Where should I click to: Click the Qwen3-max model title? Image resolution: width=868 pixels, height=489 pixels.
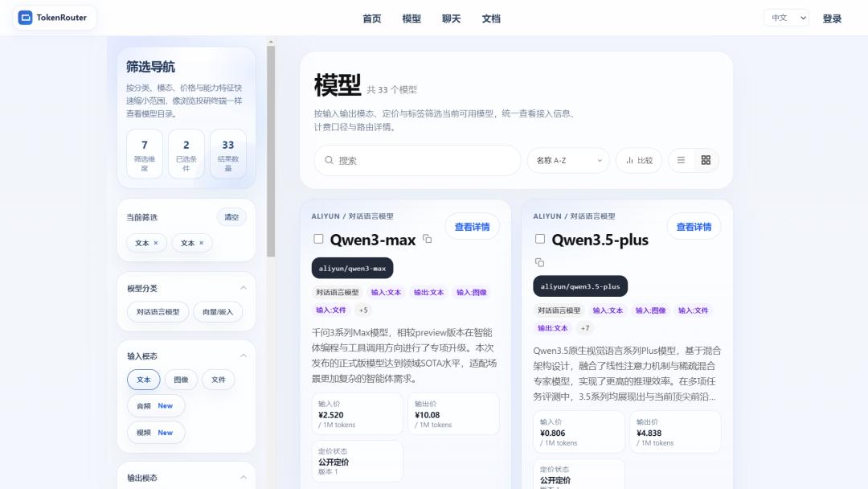tap(373, 240)
